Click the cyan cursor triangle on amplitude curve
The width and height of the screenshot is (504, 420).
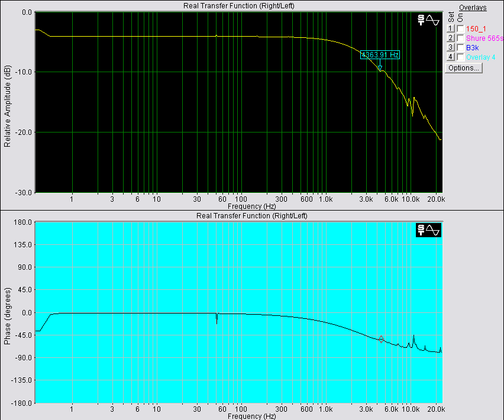tap(380, 68)
